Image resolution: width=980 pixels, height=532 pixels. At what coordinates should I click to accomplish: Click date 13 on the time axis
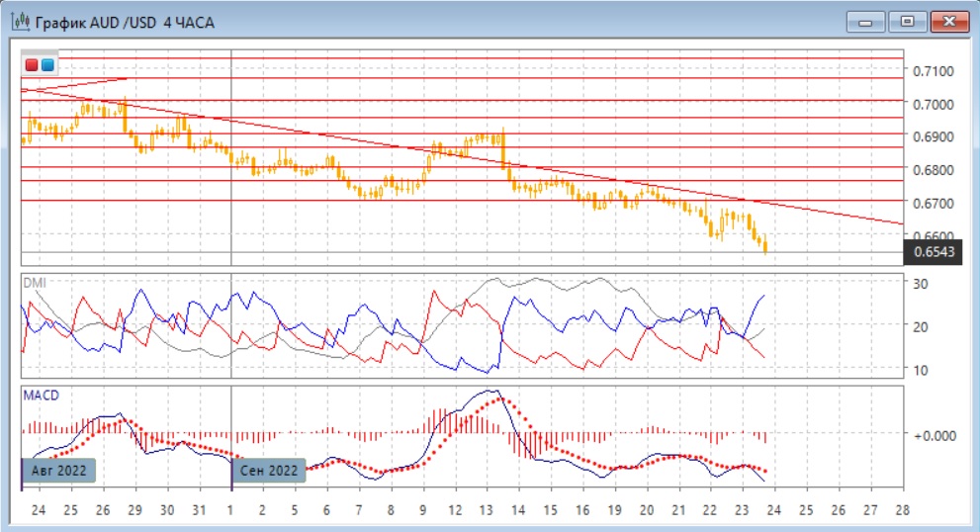tap(486, 510)
